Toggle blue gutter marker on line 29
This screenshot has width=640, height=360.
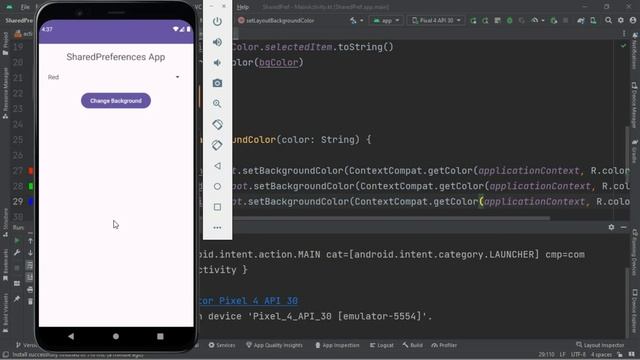tap(31, 202)
